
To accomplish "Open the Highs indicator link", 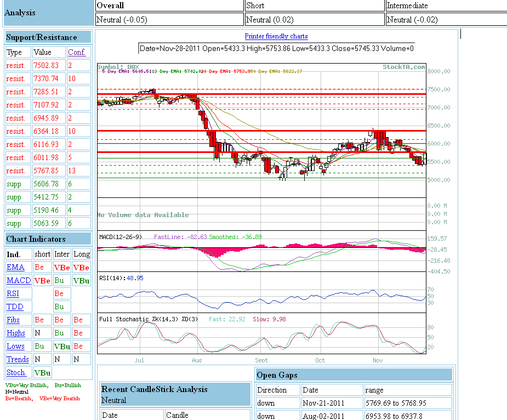I will click(16, 333).
